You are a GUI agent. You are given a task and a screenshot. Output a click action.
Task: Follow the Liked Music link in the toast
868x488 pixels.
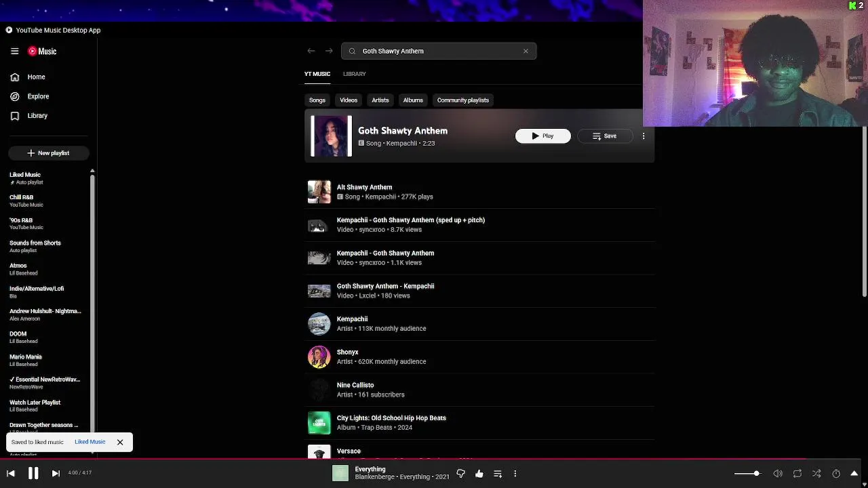point(90,442)
